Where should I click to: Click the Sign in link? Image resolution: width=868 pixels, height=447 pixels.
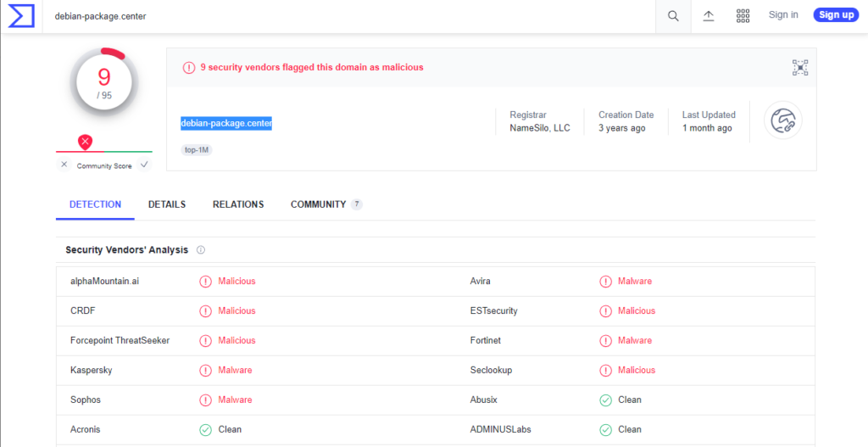click(783, 15)
